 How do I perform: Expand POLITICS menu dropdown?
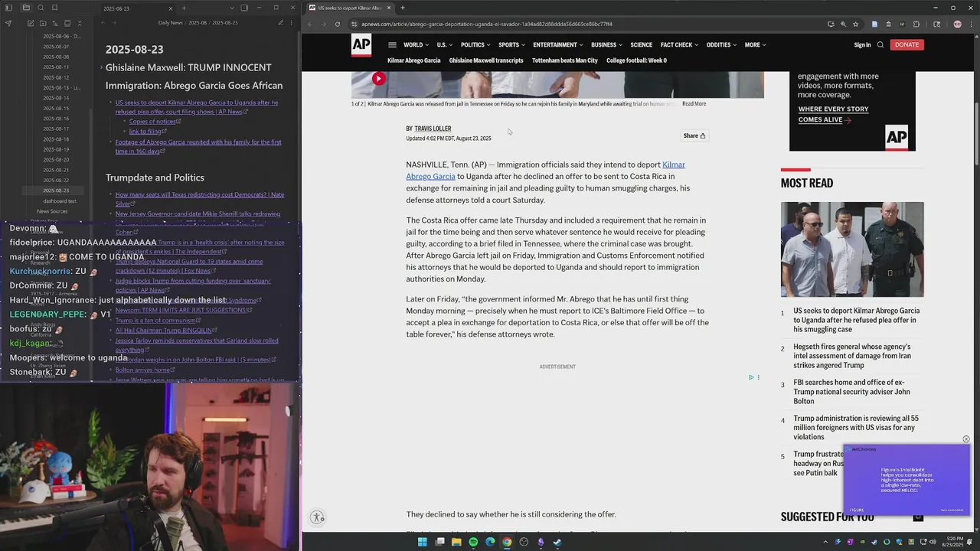[x=475, y=45]
